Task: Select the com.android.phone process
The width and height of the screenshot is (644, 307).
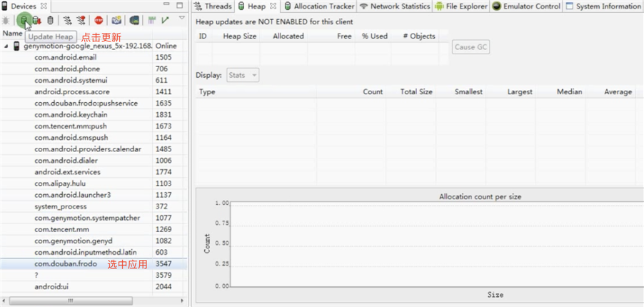Action: [94, 69]
